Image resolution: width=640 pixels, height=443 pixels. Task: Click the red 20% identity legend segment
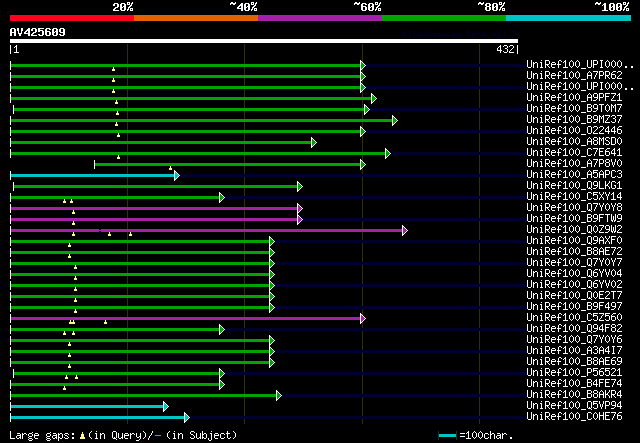pos(72,18)
